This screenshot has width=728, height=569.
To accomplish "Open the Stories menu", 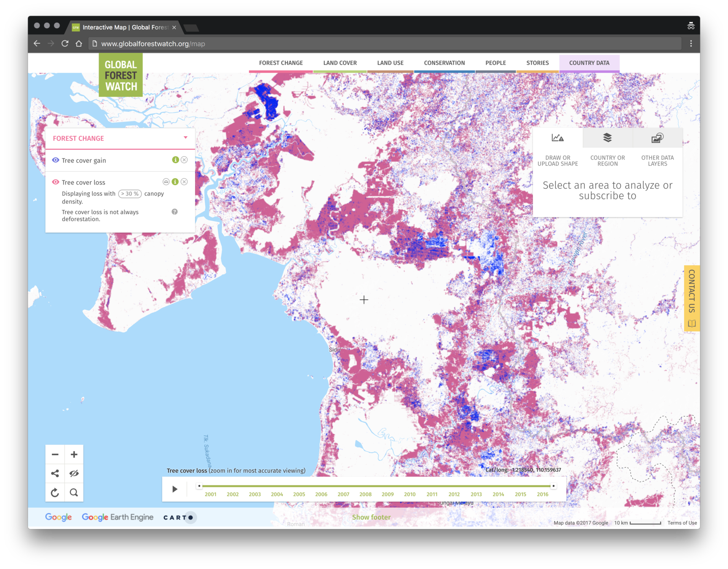I will [x=537, y=63].
